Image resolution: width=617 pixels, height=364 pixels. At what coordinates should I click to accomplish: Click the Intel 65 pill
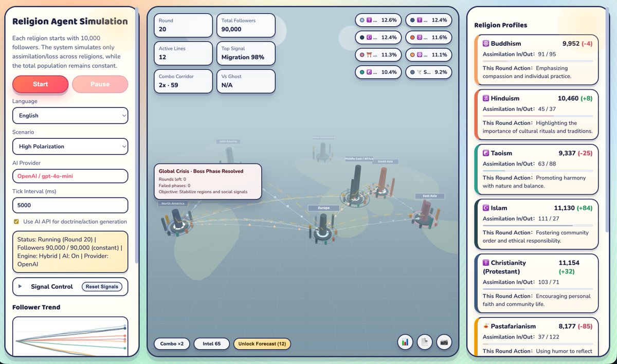211,343
